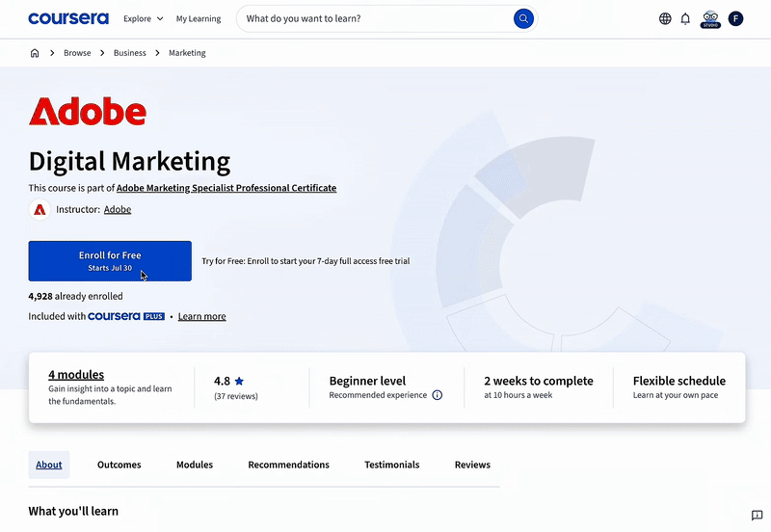Open the Marketing breadcrumb
771x532 pixels.
(x=187, y=53)
